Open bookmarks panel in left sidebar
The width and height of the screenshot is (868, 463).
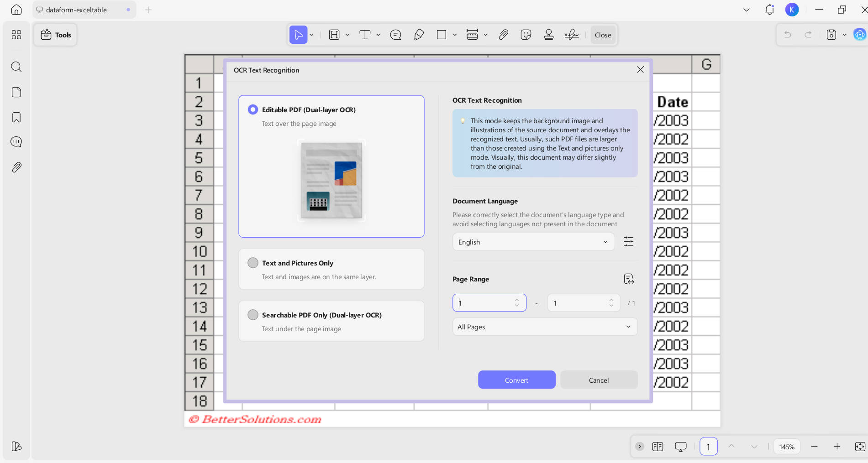[16, 117]
